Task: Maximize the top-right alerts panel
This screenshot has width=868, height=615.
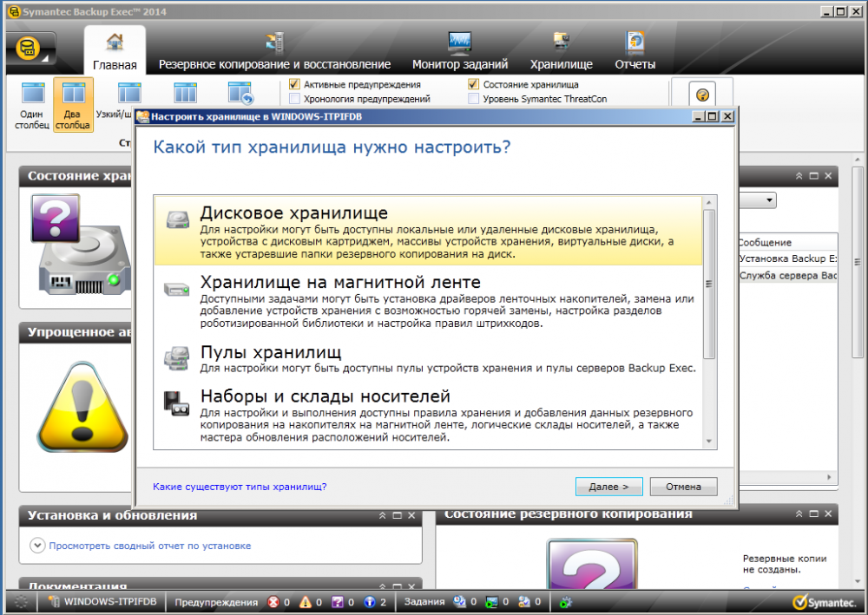Action: coord(814,176)
